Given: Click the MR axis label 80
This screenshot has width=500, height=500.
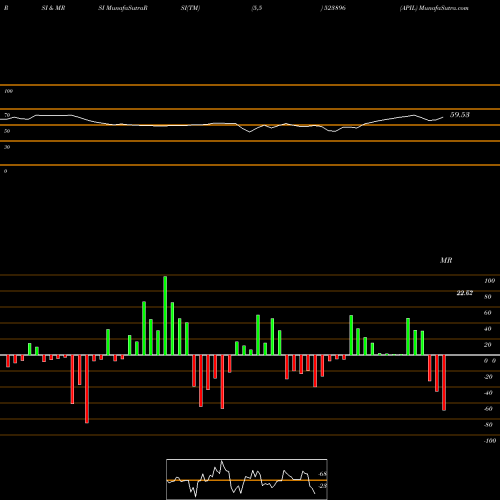Looking at the screenshot, I should point(488,297).
